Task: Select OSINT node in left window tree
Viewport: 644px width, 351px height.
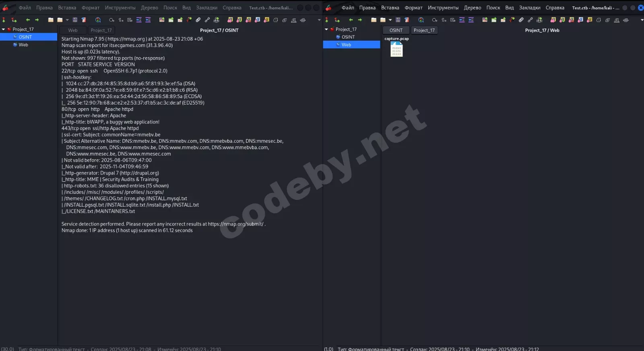Action: 29,37
